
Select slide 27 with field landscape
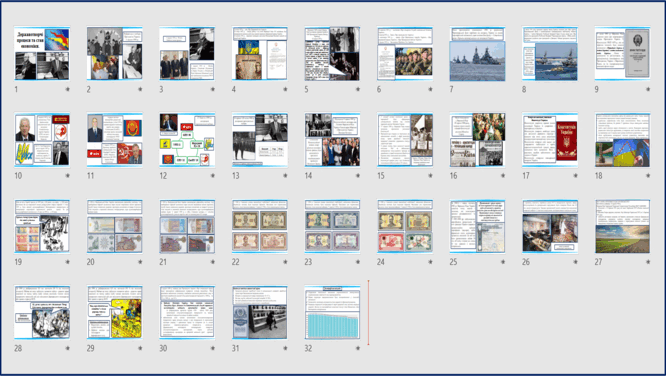623,226
